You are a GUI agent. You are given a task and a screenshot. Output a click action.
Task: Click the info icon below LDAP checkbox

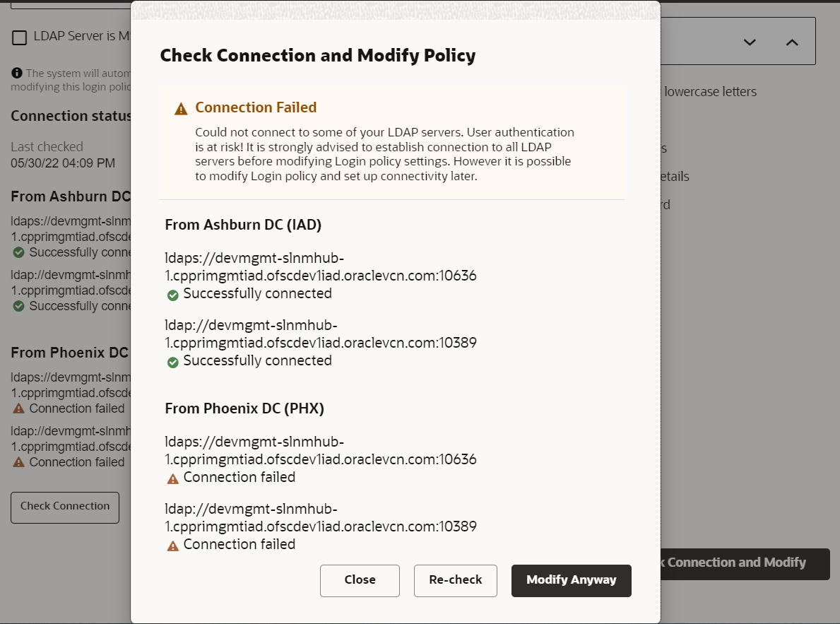[17, 73]
